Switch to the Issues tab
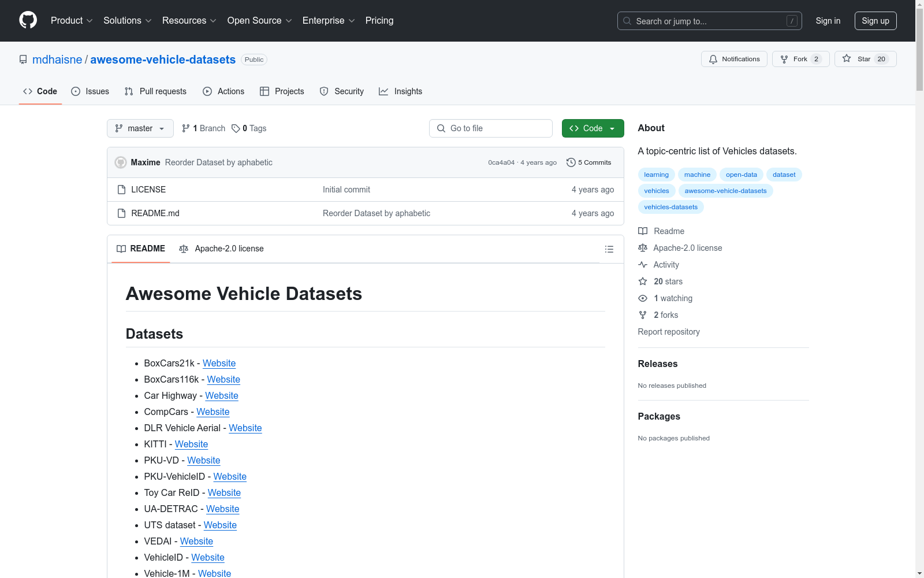 90,91
